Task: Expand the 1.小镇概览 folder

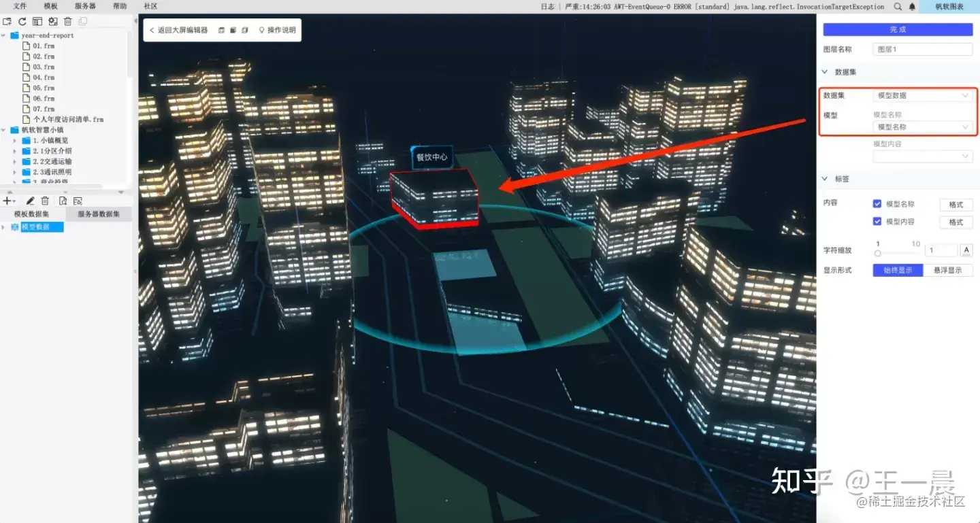Action: (x=15, y=141)
